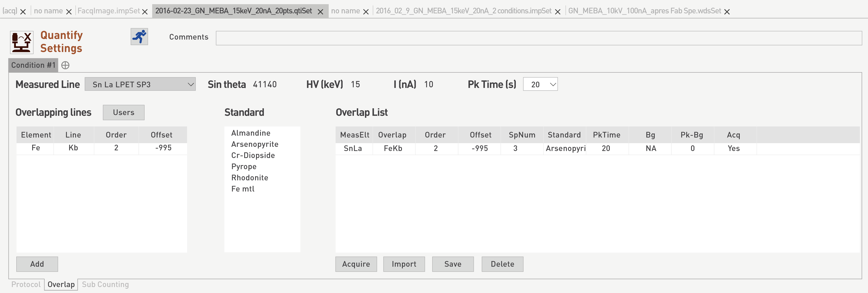This screenshot has height=293, width=868.
Task: Add a new condition with plus icon
Action: click(x=65, y=65)
